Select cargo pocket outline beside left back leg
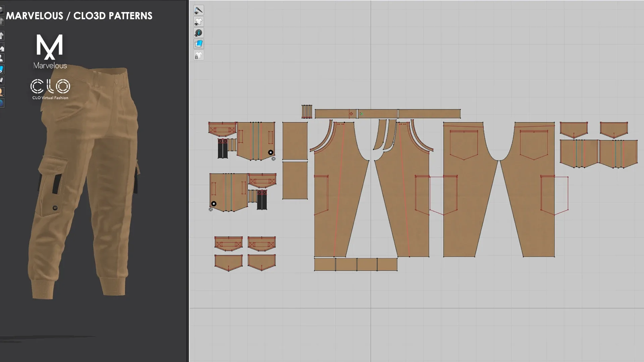The height and width of the screenshot is (362, 644). (444, 195)
